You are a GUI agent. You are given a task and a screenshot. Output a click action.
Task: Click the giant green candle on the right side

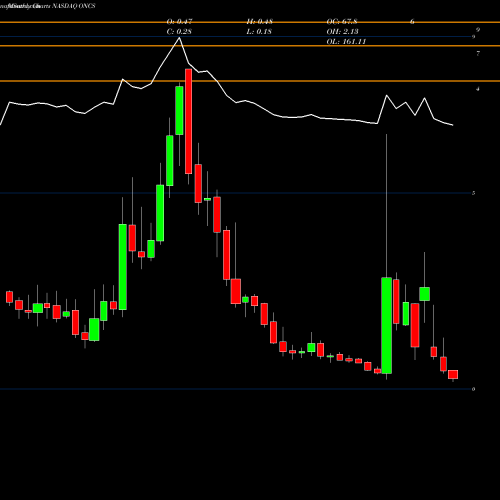point(387,325)
